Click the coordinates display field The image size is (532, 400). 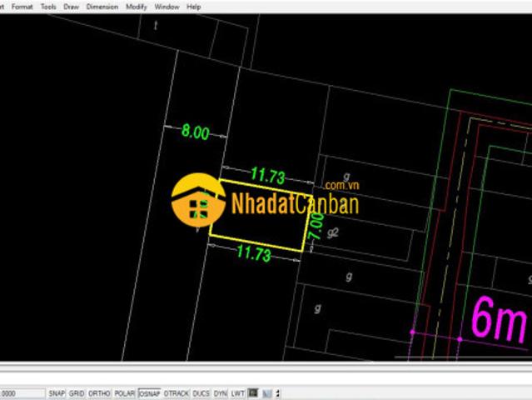pos(22,393)
